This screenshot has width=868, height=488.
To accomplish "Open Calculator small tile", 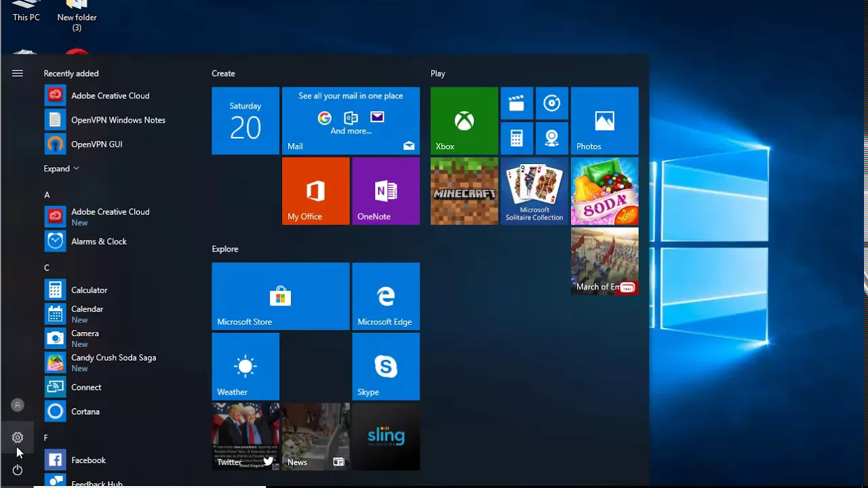I will point(517,138).
